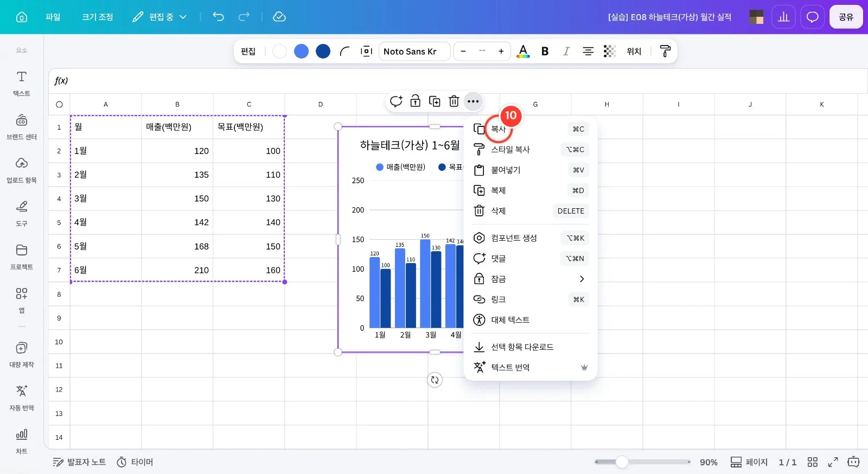This screenshot has width=868, height=474.
Task: Go to the Canva home icon
Action: [22, 17]
